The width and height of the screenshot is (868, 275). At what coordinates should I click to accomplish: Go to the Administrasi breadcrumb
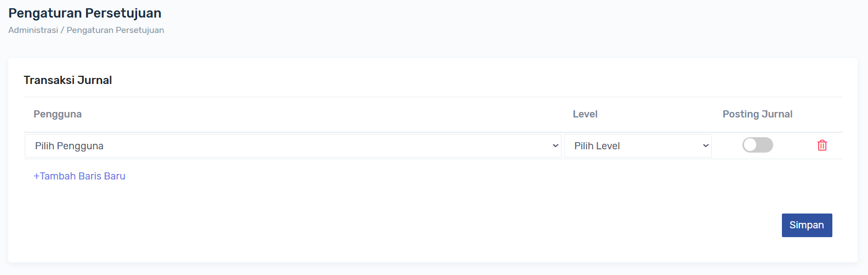pos(33,30)
